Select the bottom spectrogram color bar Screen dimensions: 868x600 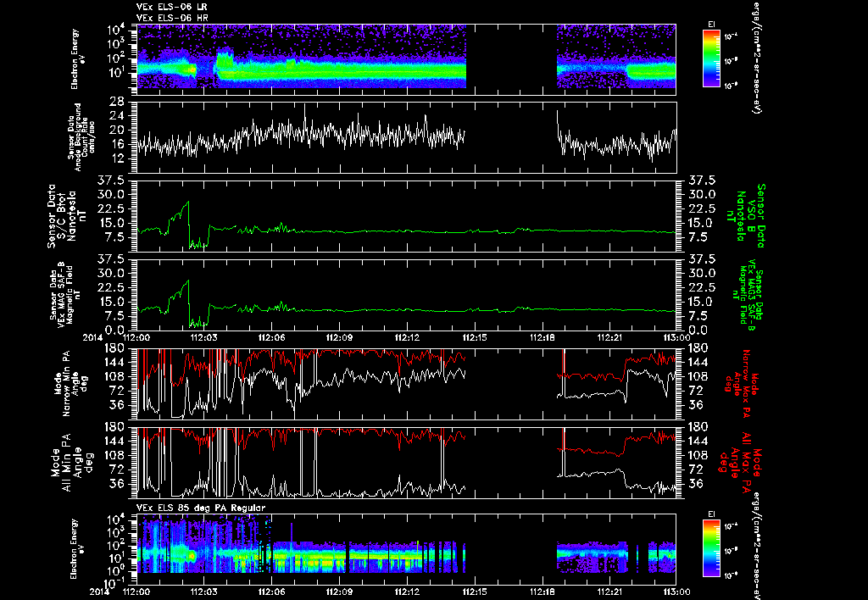coord(711,548)
